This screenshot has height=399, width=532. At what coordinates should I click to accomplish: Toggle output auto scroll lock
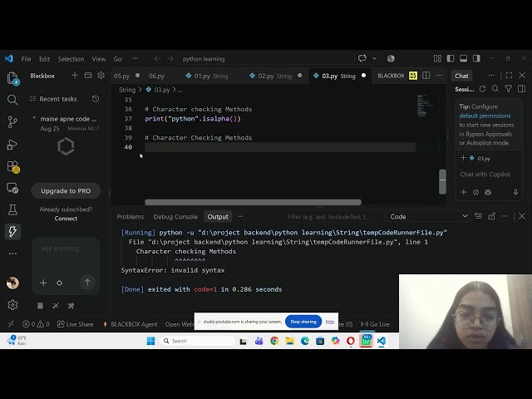tap(491, 216)
